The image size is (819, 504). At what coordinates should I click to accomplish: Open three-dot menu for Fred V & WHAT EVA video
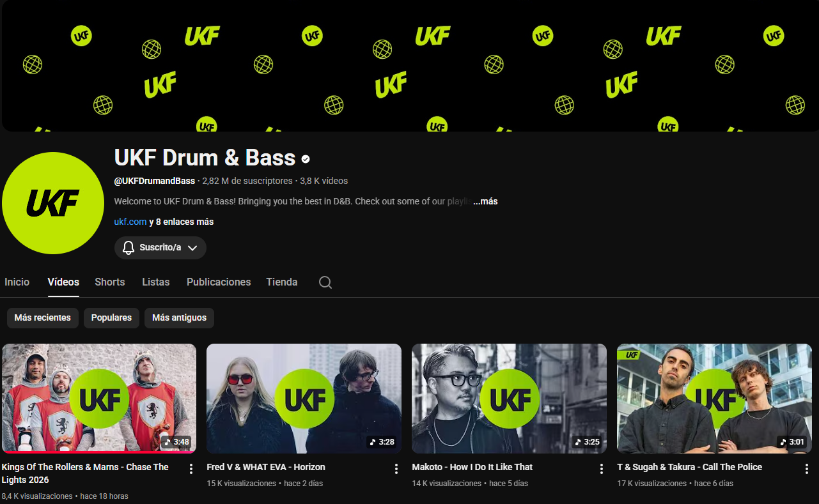[396, 469]
